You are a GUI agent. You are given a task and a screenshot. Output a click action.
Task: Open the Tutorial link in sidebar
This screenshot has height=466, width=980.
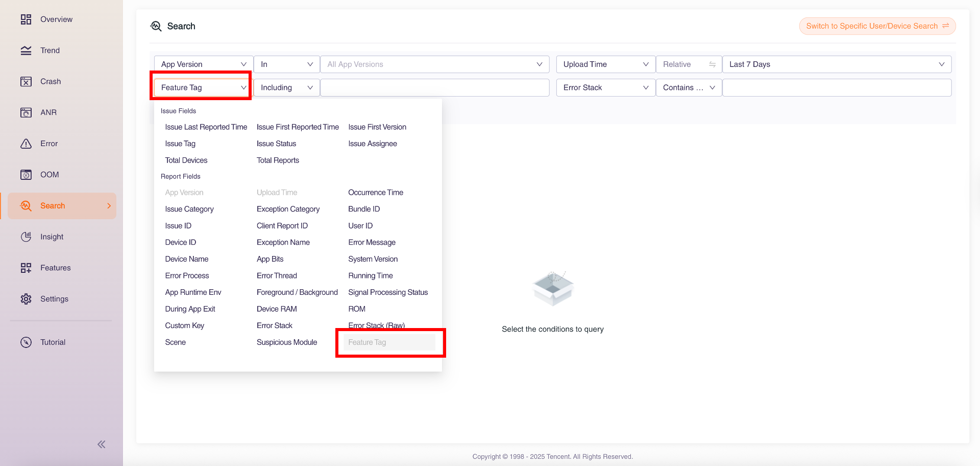tap(53, 342)
